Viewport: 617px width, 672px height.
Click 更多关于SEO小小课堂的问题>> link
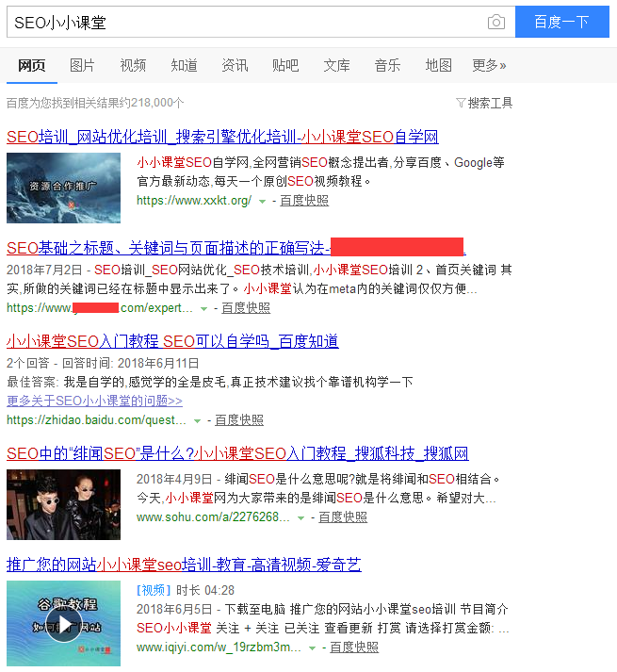pos(95,402)
